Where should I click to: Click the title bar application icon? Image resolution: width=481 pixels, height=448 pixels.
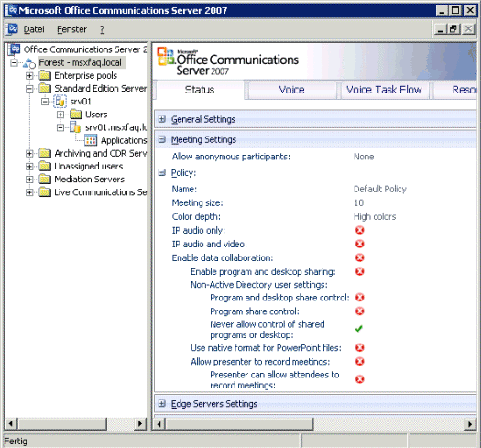(x=11, y=10)
